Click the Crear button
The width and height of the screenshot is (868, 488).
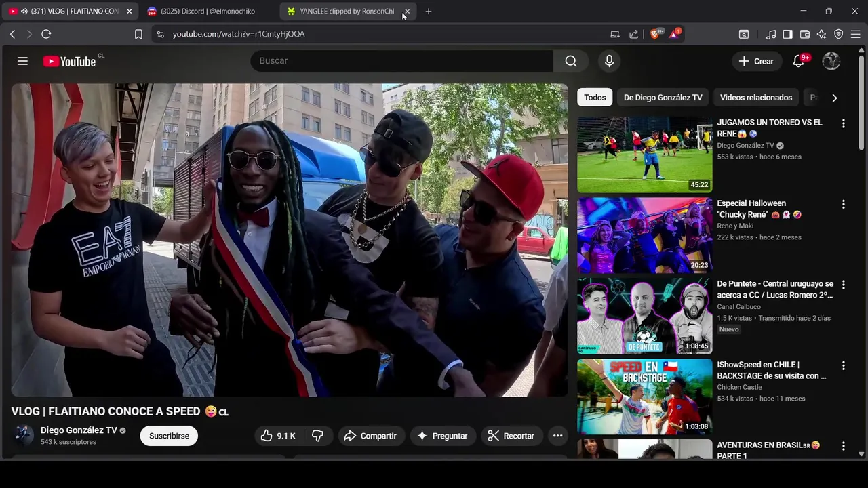click(x=756, y=61)
